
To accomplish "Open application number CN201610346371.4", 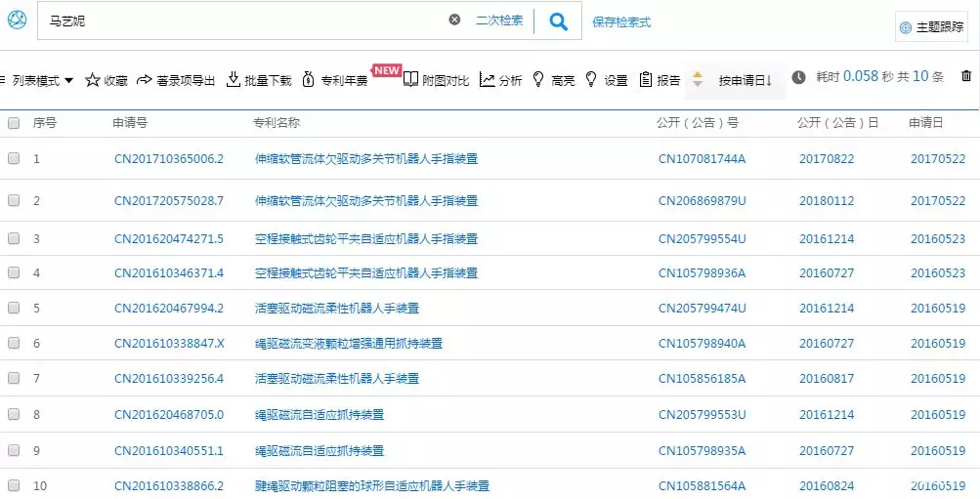I will click(169, 272).
